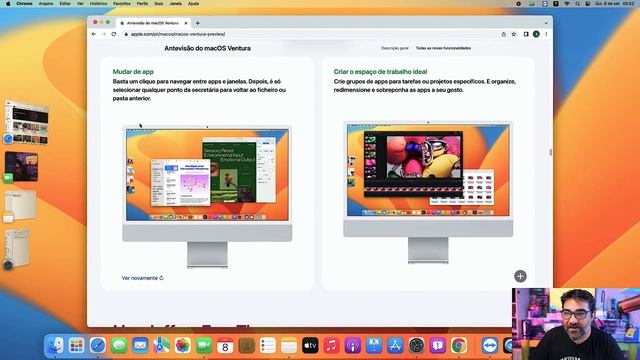Open the Apple menu in menu bar

(x=8, y=4)
